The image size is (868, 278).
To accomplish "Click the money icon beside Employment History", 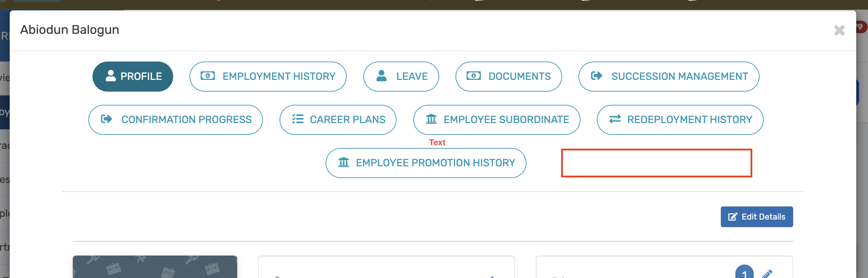I will tap(208, 76).
